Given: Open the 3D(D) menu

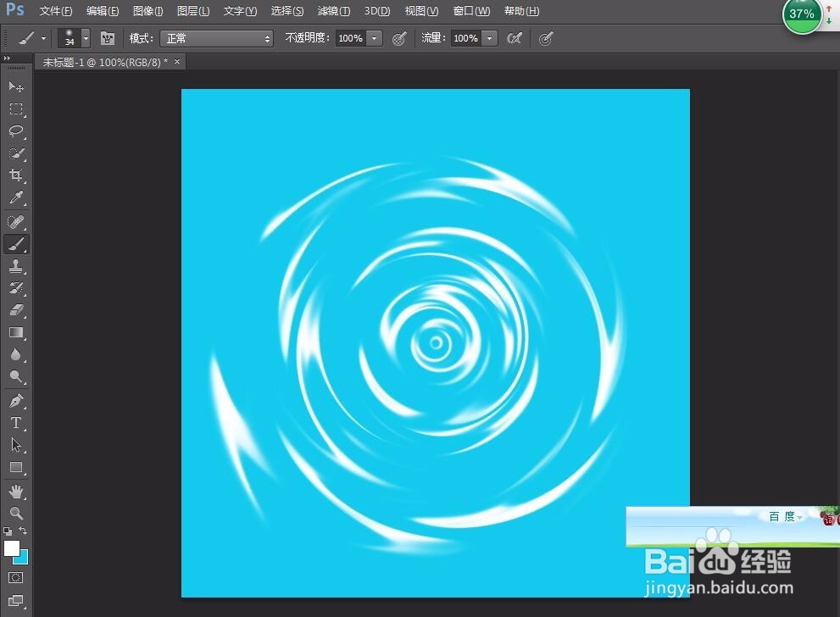Looking at the screenshot, I should pos(377,11).
